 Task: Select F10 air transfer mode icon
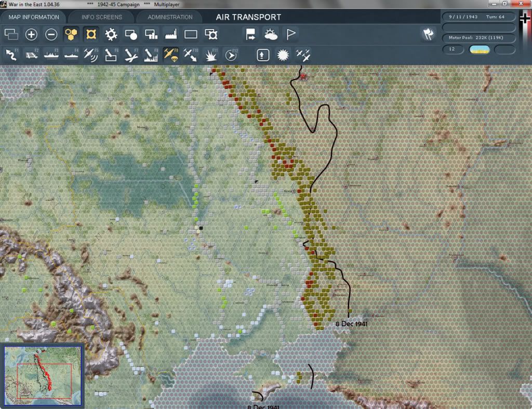191,55
